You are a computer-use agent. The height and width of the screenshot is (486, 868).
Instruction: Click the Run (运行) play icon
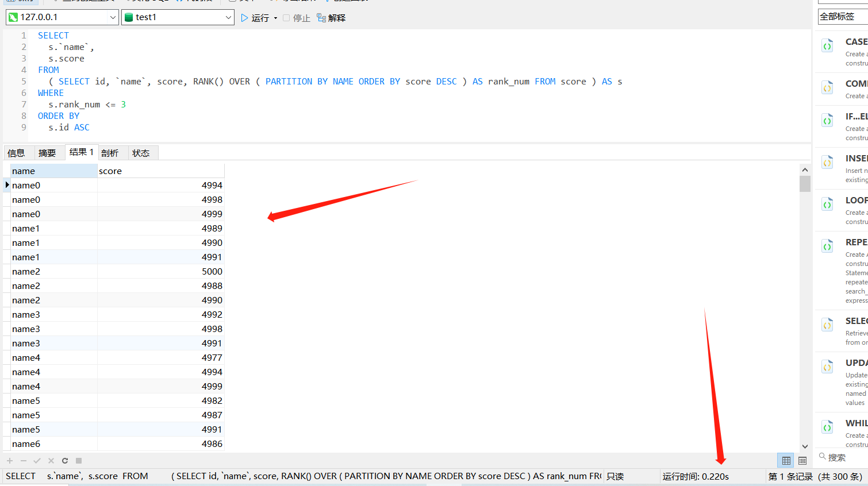click(244, 18)
